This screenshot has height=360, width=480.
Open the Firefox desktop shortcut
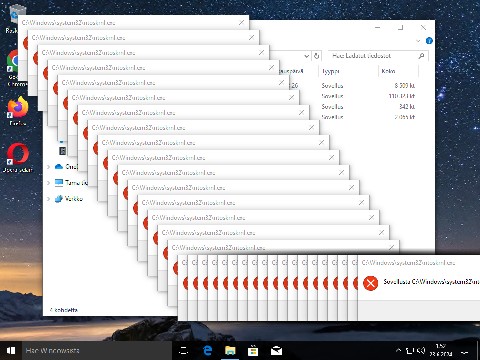(18, 111)
